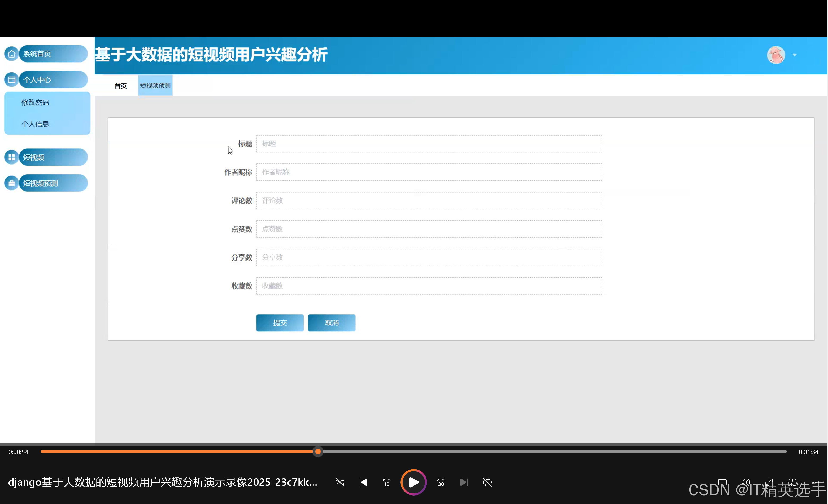Click the 分享数 input field
Image resolution: width=828 pixels, height=504 pixels.
[x=429, y=258]
